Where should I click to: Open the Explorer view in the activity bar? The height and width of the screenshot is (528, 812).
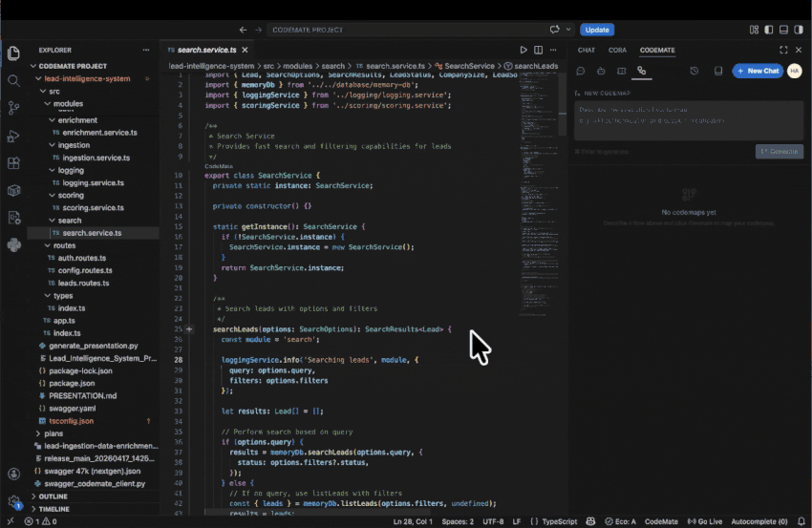[14, 53]
